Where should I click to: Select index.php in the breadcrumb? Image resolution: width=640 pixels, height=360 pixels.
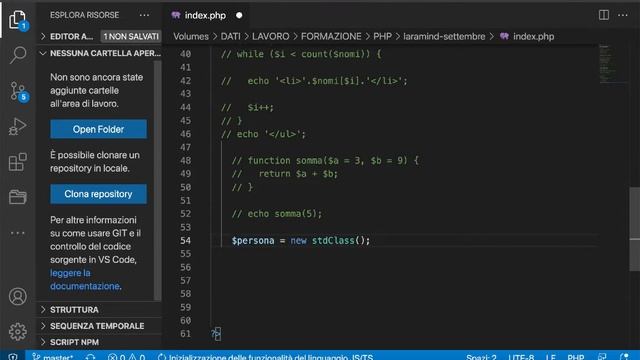point(533,36)
